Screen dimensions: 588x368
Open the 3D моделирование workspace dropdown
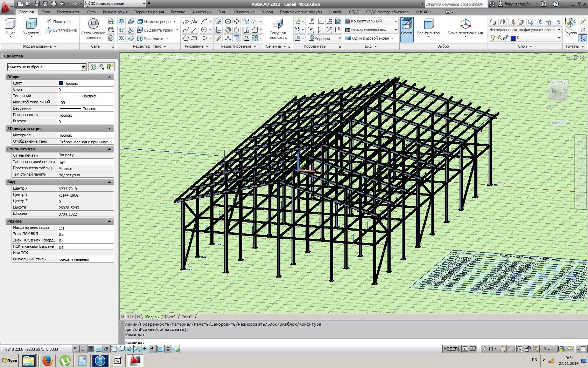click(x=115, y=4)
